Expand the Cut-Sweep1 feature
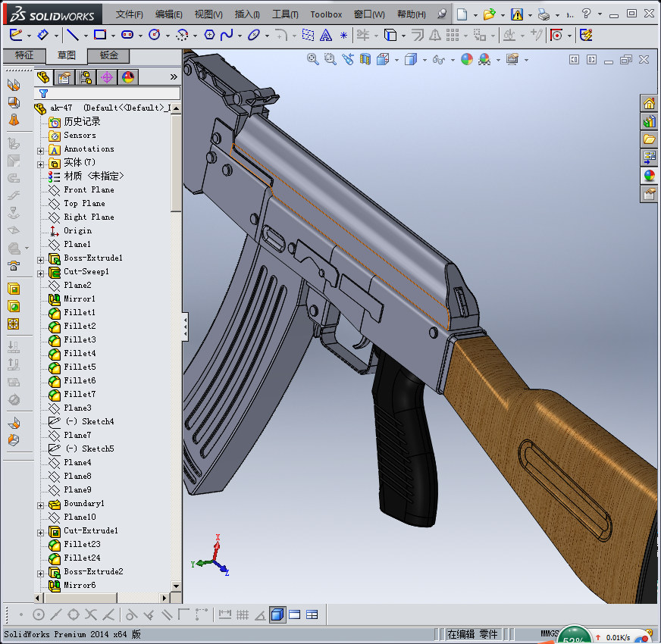The image size is (661, 644). (x=40, y=274)
